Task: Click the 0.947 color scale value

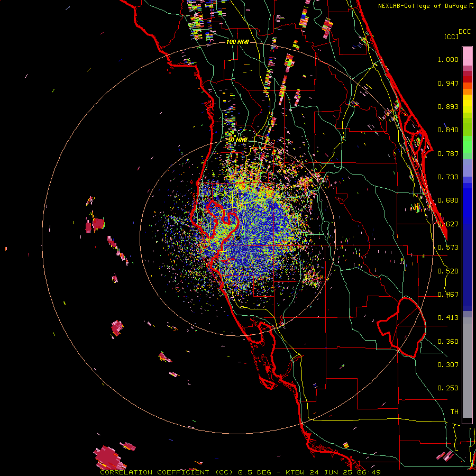Action: 448,83
